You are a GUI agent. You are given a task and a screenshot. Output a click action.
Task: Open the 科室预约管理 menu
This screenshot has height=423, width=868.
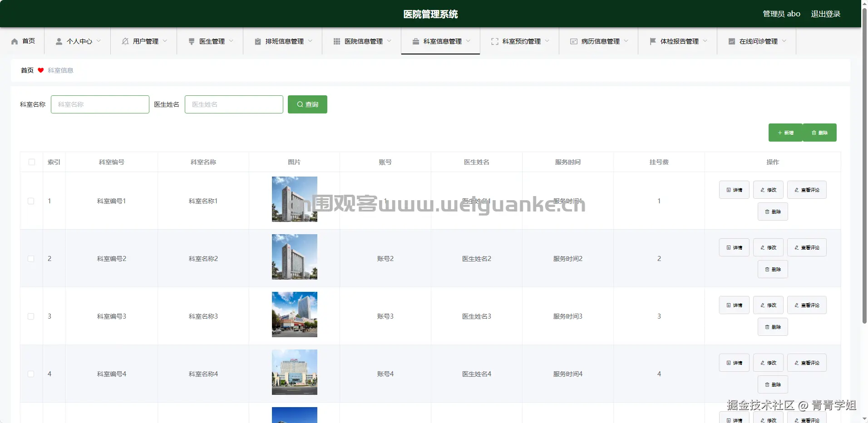pyautogui.click(x=519, y=41)
